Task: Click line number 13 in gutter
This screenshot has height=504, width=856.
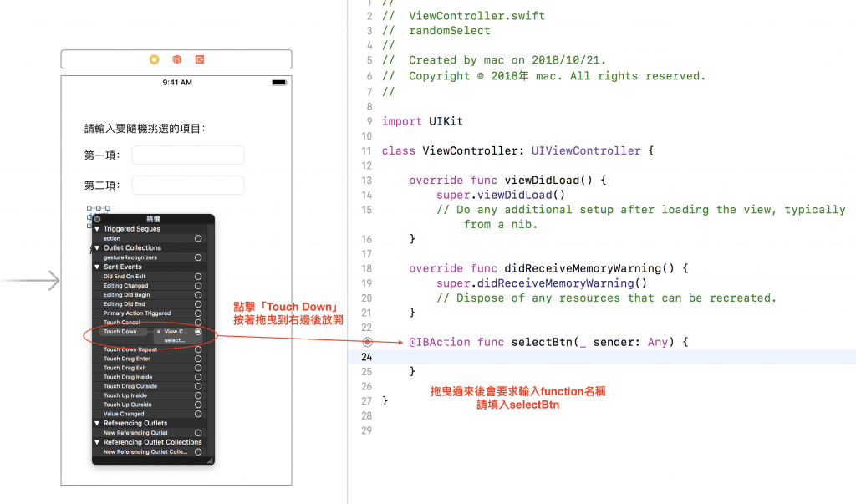Action: click(x=366, y=181)
